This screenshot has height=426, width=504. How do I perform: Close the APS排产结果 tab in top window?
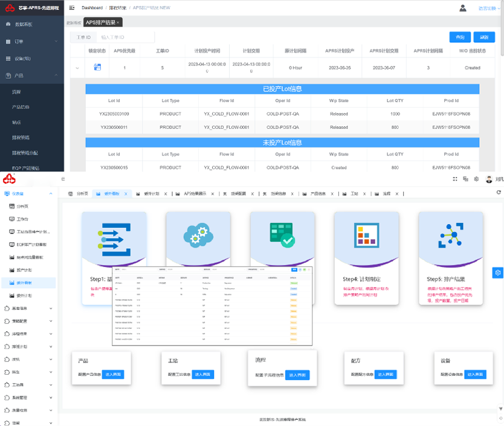point(118,22)
